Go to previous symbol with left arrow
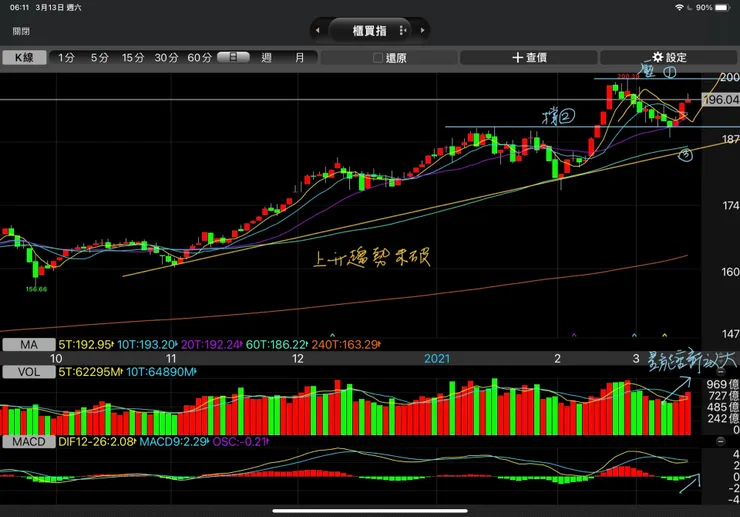740x517 pixels. 318,30
